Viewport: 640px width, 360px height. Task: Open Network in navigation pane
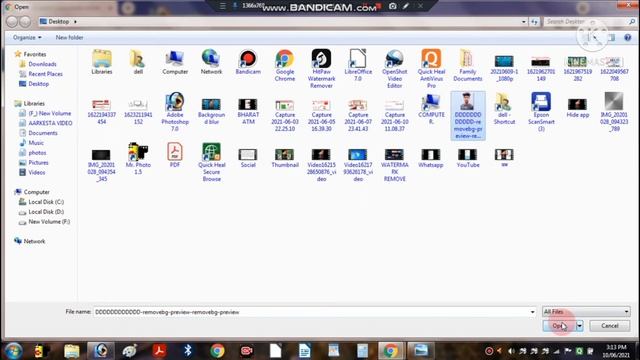[x=34, y=241]
